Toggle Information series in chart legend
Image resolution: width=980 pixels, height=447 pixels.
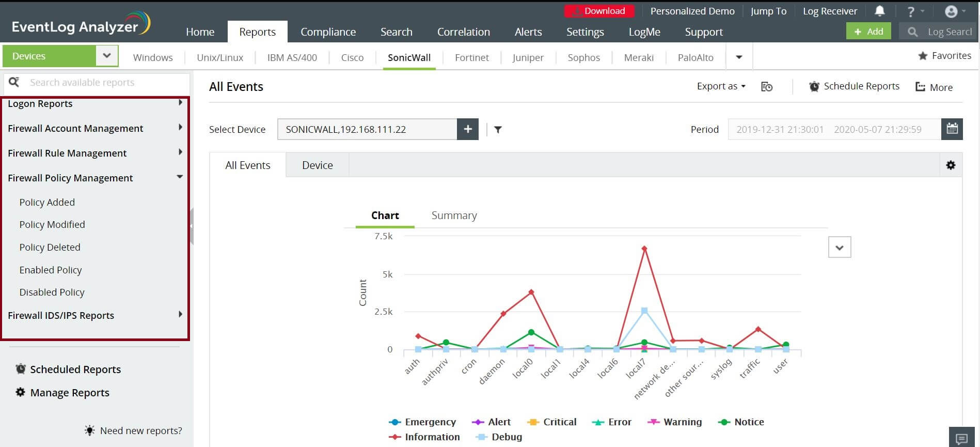pos(424,437)
